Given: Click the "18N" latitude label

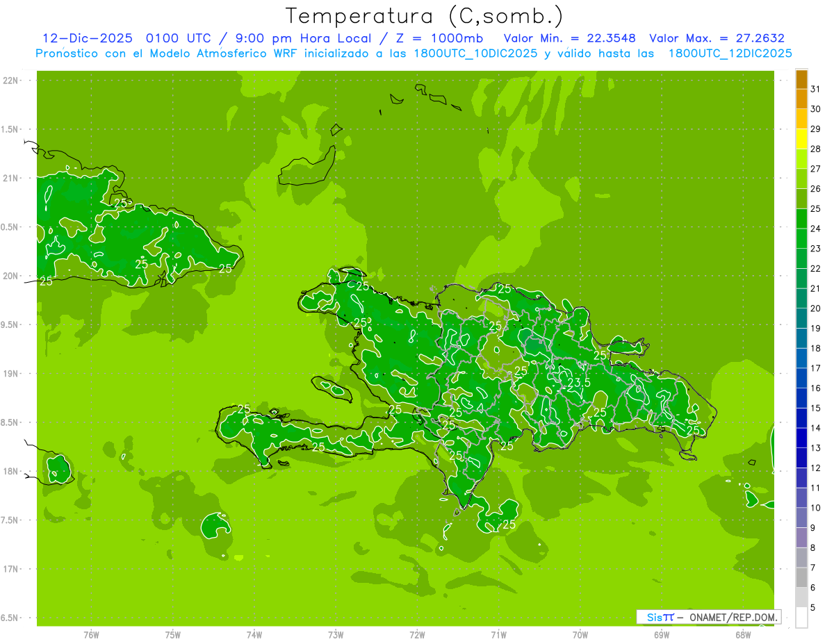Looking at the screenshot, I should [x=12, y=472].
